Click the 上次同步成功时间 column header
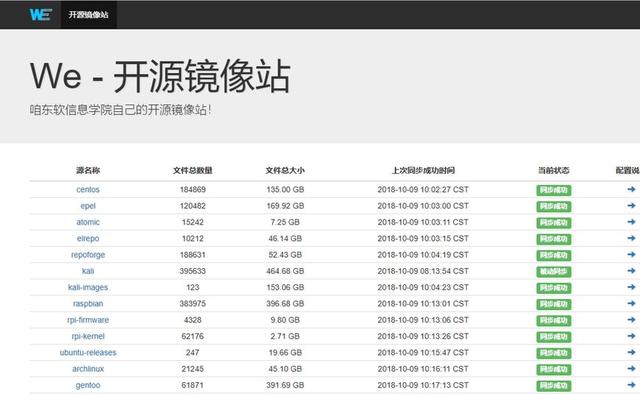The width and height of the screenshot is (640, 394). [x=423, y=170]
